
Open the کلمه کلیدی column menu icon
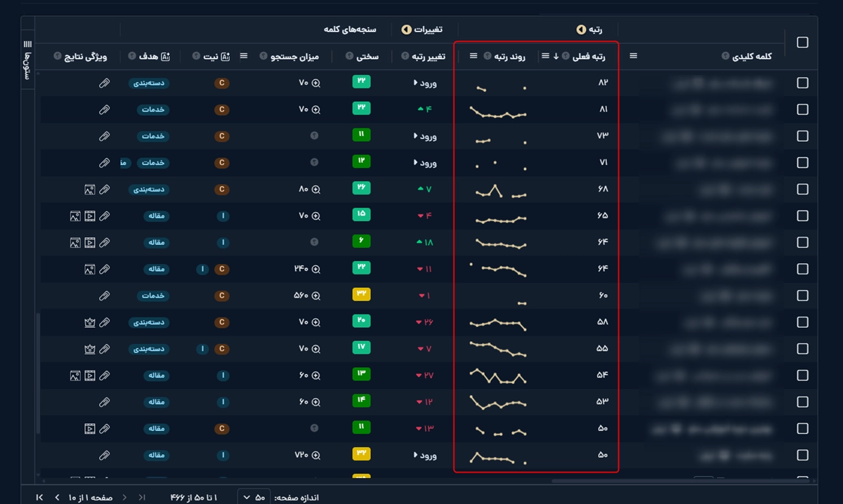(x=633, y=56)
